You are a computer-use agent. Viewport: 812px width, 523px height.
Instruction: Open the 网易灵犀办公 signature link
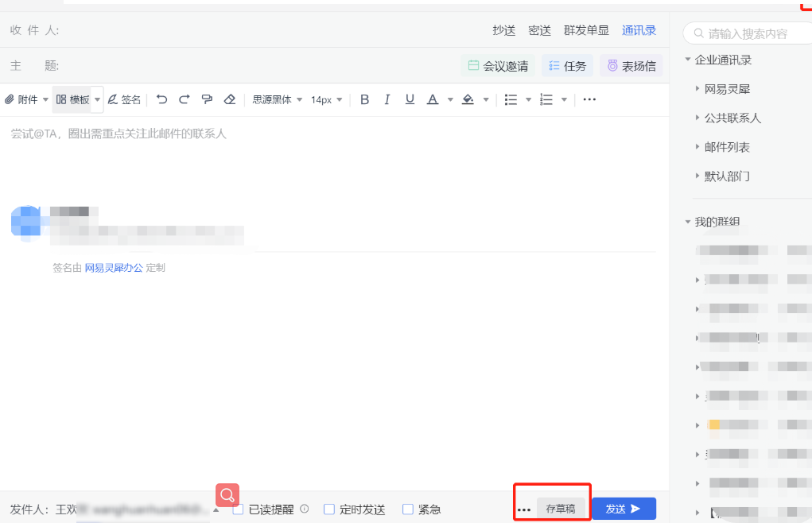(114, 267)
